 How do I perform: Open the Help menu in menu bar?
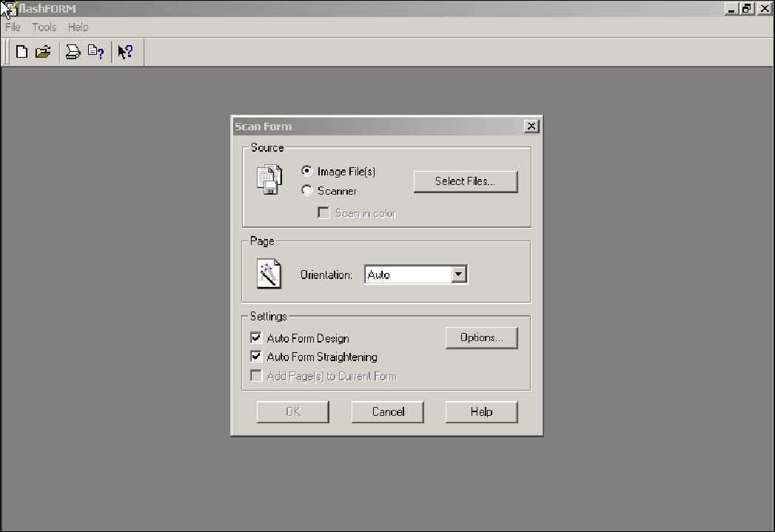pyautogui.click(x=78, y=27)
